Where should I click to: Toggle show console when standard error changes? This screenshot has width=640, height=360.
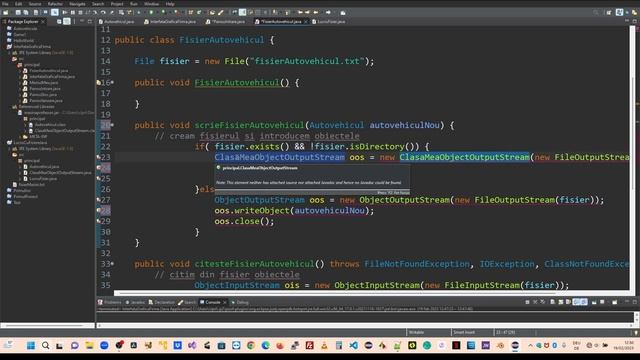click(x=584, y=302)
